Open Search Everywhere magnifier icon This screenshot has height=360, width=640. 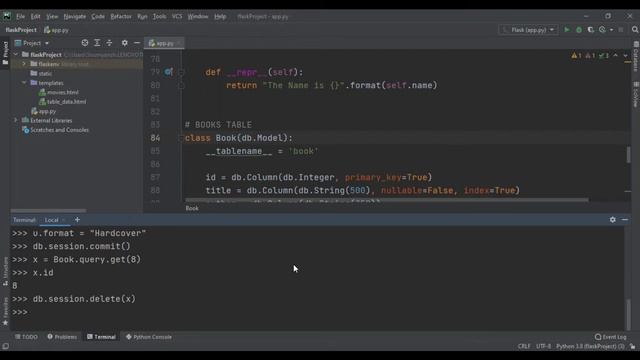click(x=635, y=30)
